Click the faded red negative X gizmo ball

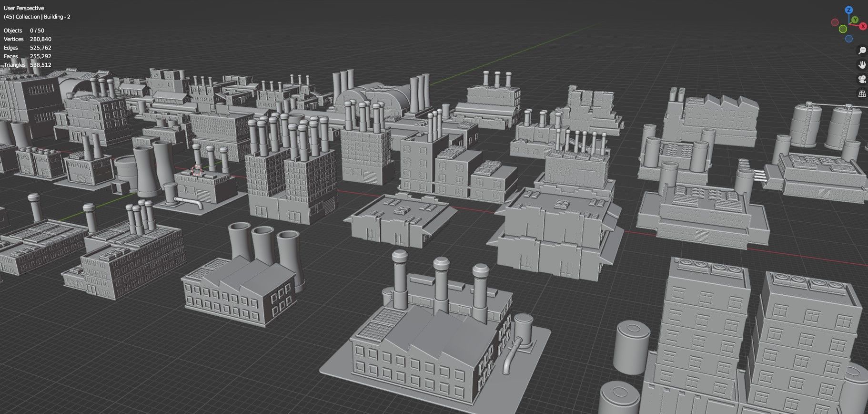point(835,22)
